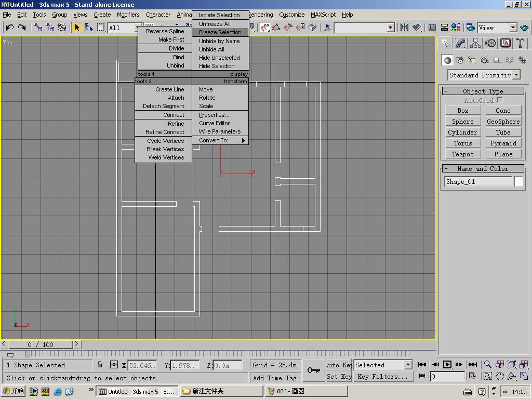The height and width of the screenshot is (399, 532).
Task: Collapse the Name and Color rollout
Action: (483, 169)
